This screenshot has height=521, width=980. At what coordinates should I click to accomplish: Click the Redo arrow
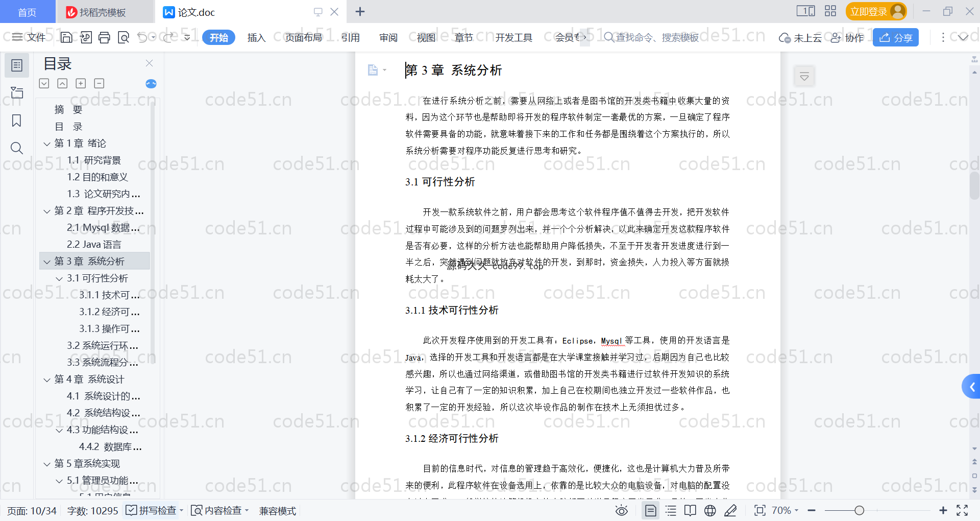168,37
